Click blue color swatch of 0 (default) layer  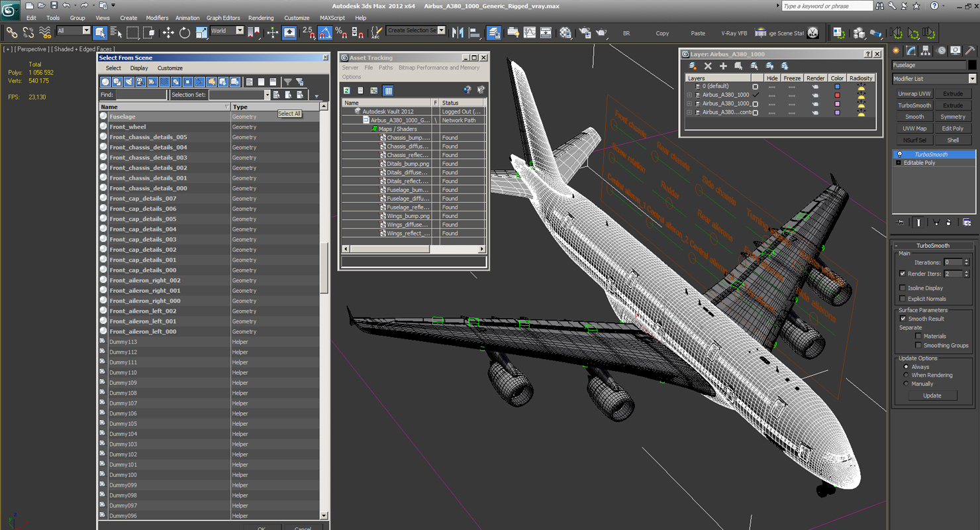pyautogui.click(x=837, y=86)
